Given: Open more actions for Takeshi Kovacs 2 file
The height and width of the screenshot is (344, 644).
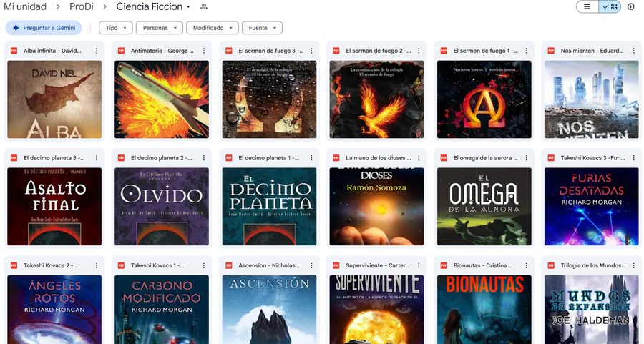Looking at the screenshot, I should coord(97,265).
